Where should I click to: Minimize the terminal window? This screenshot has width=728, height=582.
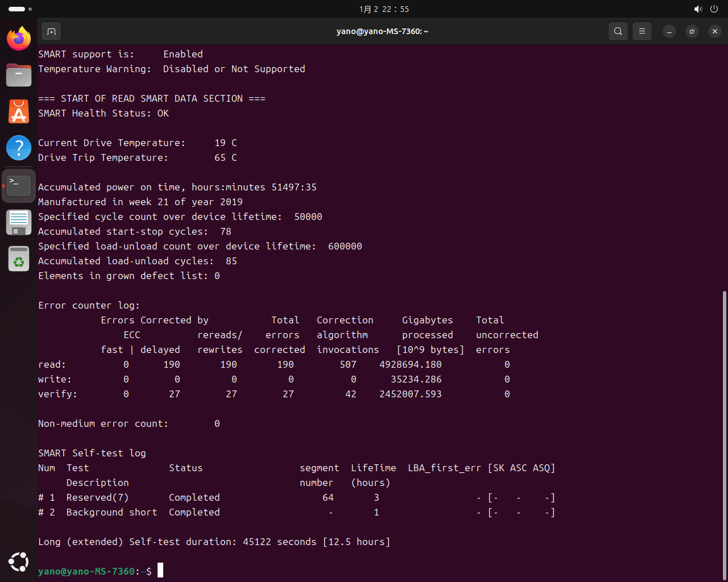click(x=669, y=32)
